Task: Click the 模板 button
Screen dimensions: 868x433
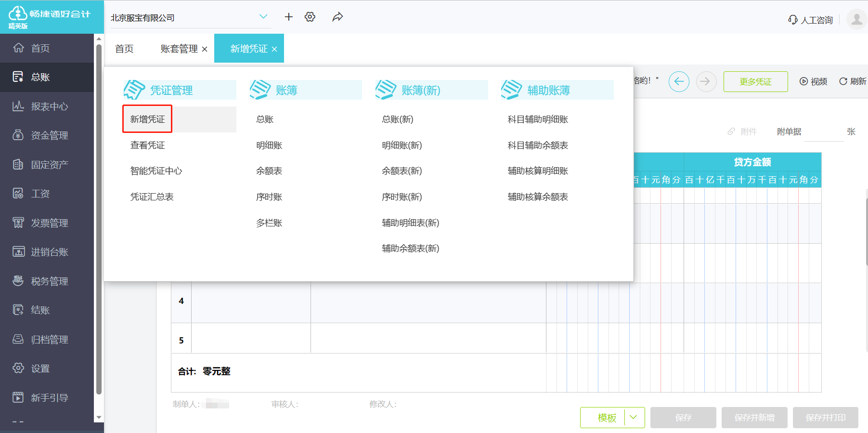Action: (x=607, y=418)
